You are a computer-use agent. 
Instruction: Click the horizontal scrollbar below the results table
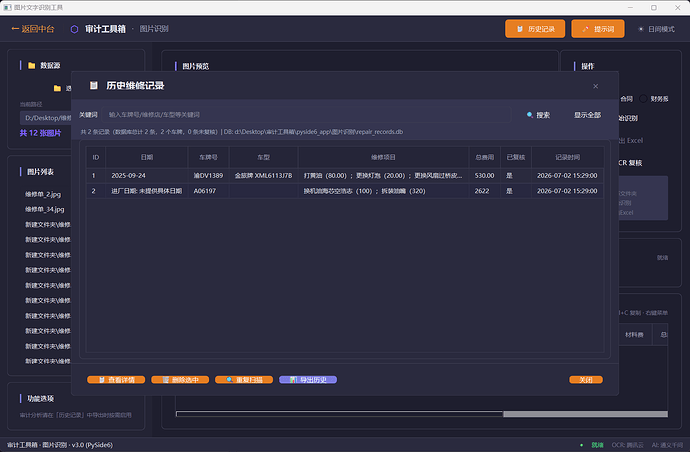pos(422,414)
